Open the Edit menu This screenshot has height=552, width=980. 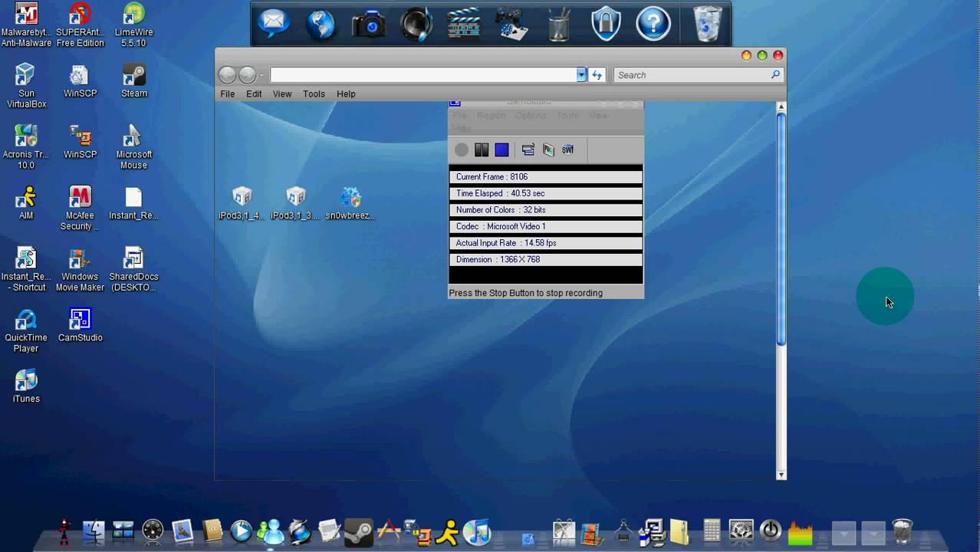pyautogui.click(x=254, y=94)
